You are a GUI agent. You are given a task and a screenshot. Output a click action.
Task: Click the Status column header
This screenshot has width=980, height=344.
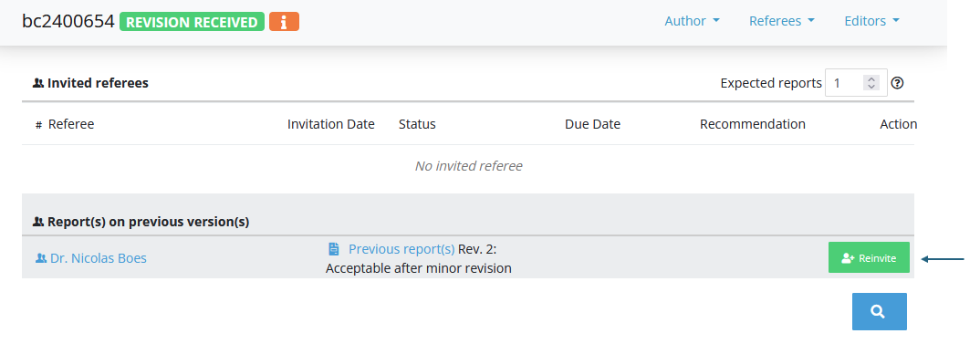pos(417,124)
